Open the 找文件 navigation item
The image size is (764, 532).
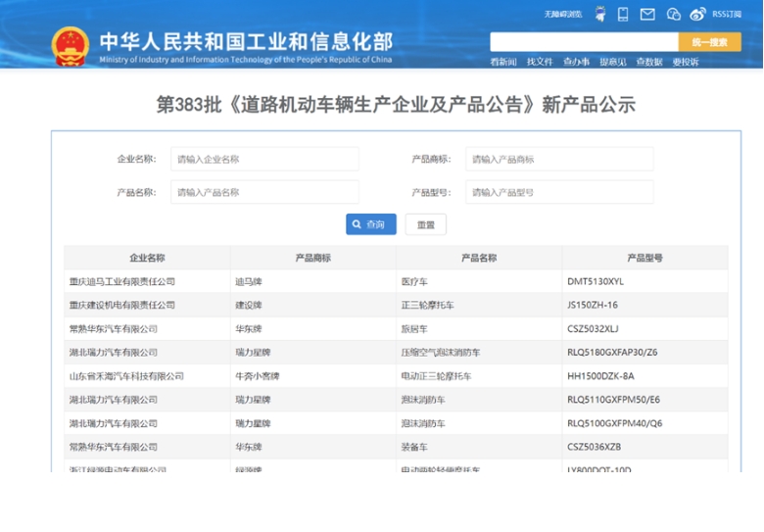tap(540, 62)
